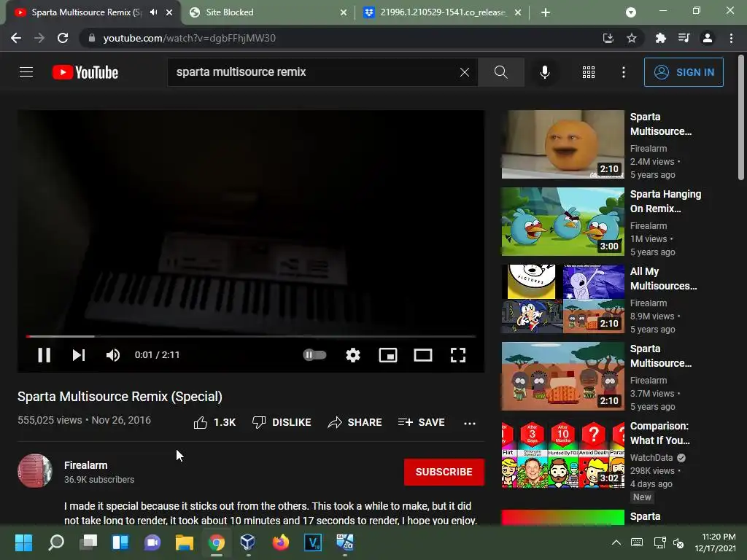Open the Chrome three-dot menu
The height and width of the screenshot is (560, 747).
click(x=731, y=38)
